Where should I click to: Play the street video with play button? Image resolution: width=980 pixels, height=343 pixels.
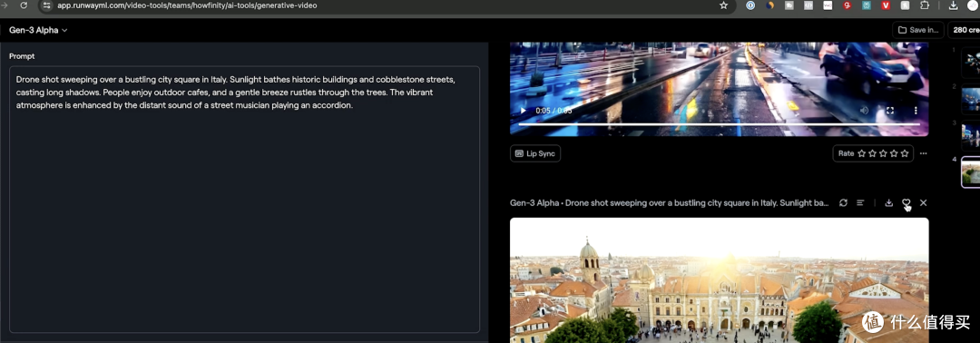[524, 111]
